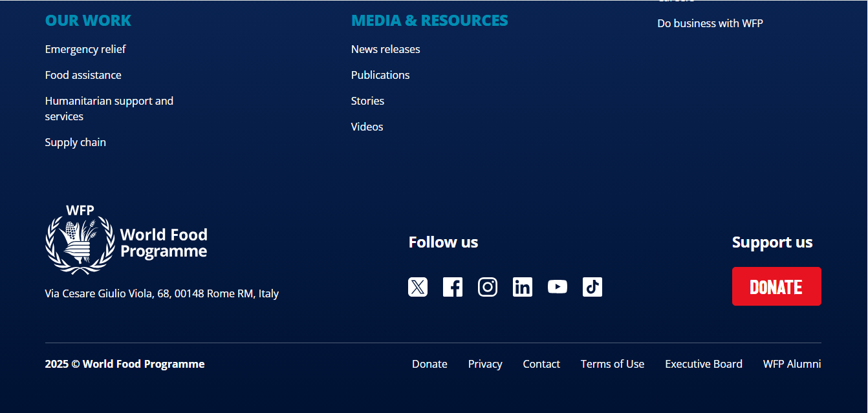Open the Emergency relief page
The image size is (868, 413).
click(85, 49)
